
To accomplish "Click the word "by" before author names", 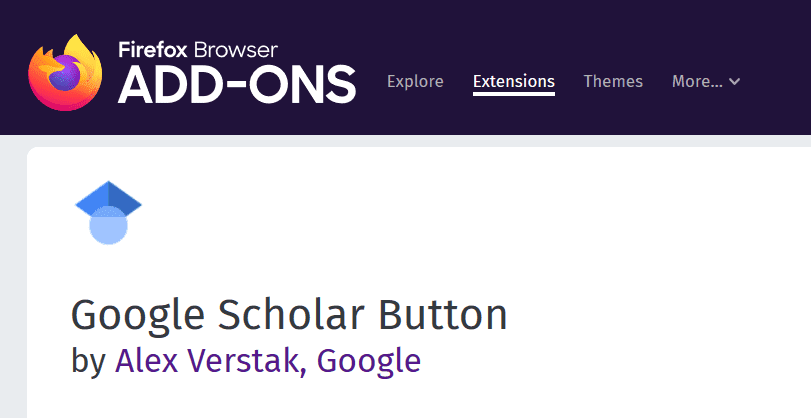I will tap(89, 362).
